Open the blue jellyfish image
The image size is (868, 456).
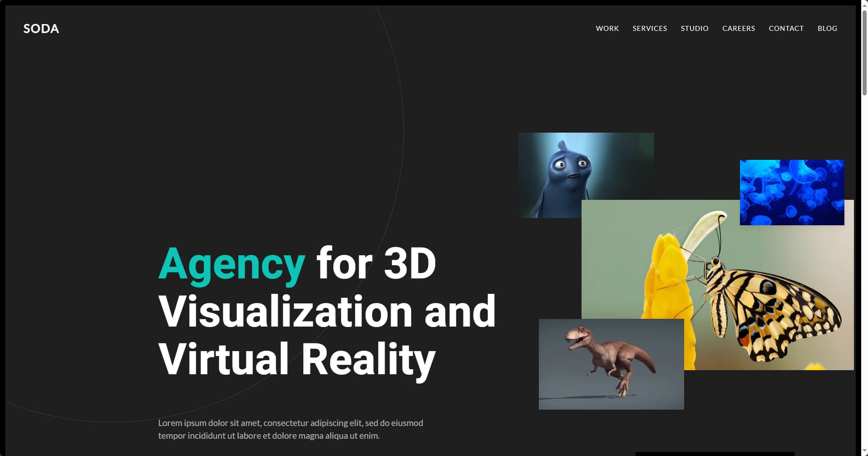click(792, 192)
